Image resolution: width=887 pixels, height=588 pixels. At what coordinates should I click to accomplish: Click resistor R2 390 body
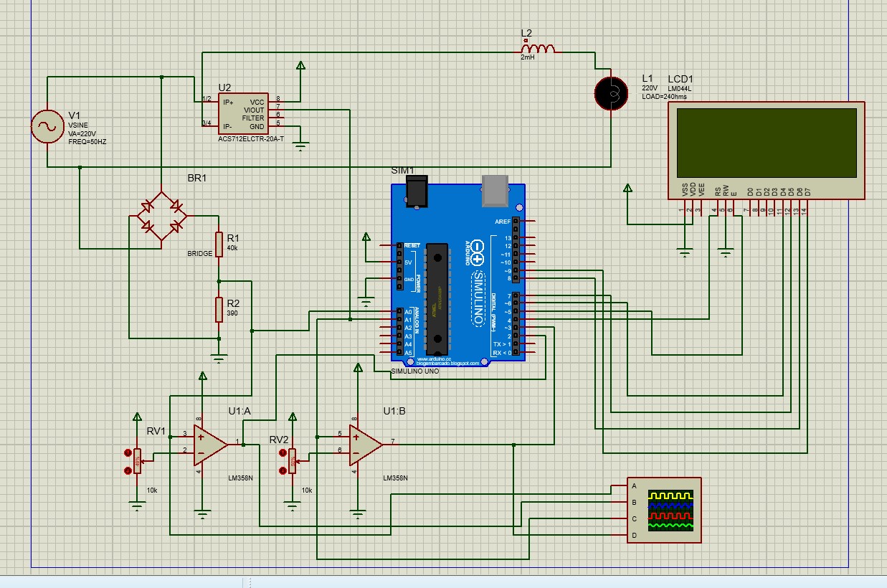[x=219, y=309]
